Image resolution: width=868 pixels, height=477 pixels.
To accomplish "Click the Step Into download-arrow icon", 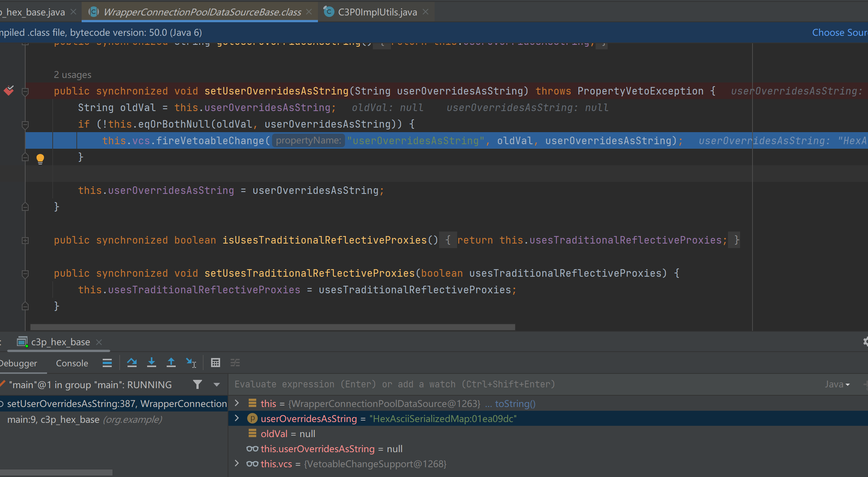I will pos(152,363).
